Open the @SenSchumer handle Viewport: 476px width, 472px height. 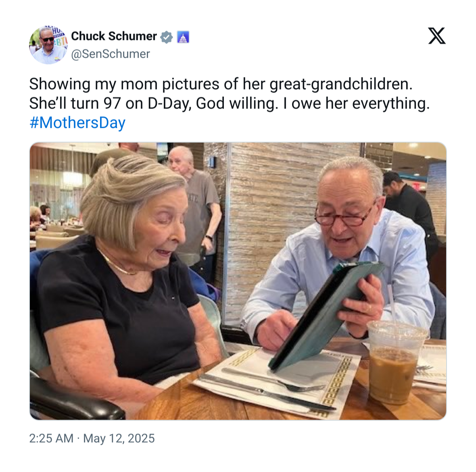[x=111, y=54]
